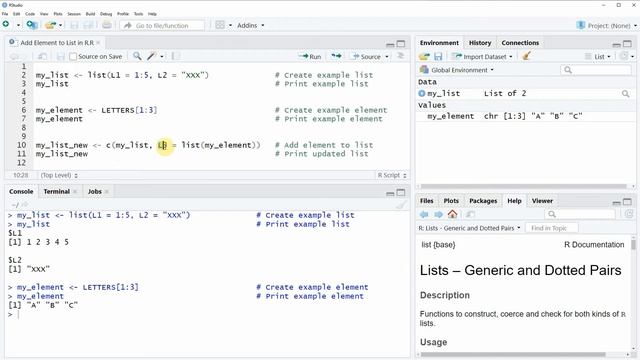Open the Global Environment selector
This screenshot has width=640, height=360.
(x=457, y=70)
